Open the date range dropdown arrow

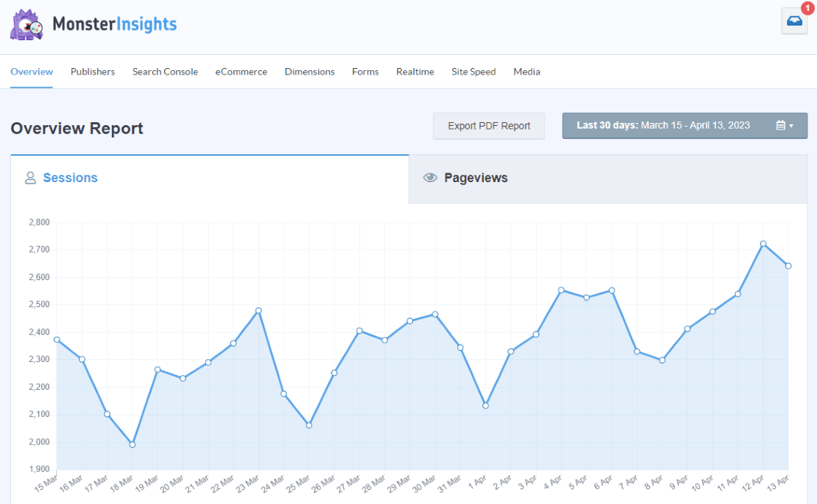click(x=789, y=125)
